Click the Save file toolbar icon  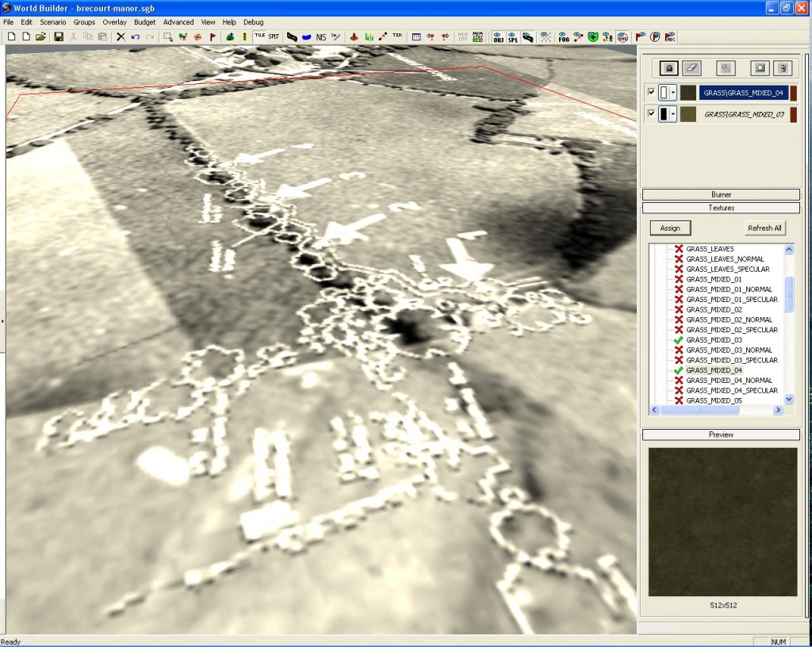click(x=58, y=36)
